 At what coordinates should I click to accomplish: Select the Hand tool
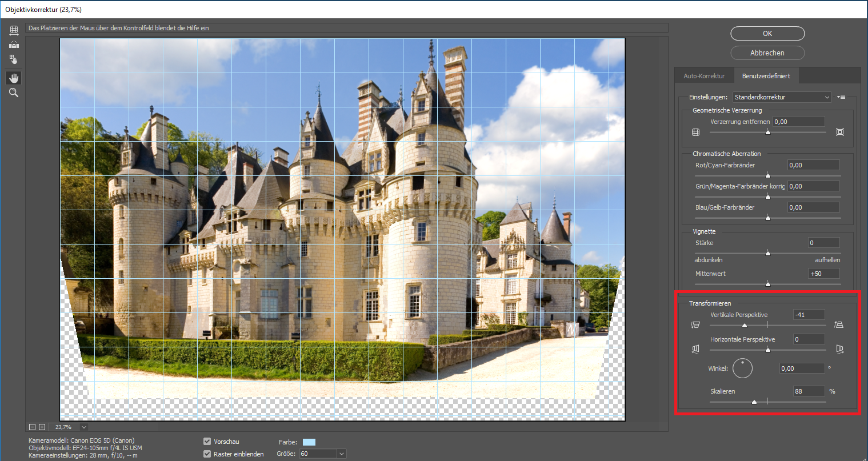tap(14, 78)
